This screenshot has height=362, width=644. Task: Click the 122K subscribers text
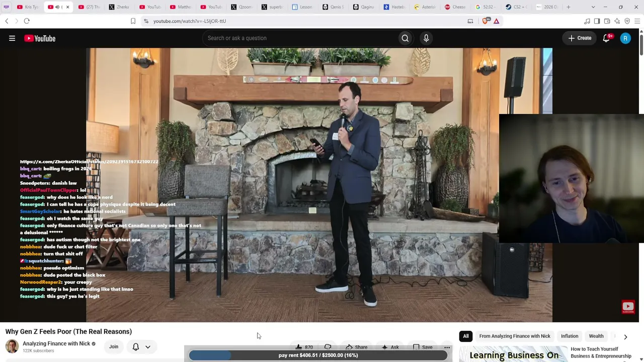click(x=38, y=351)
